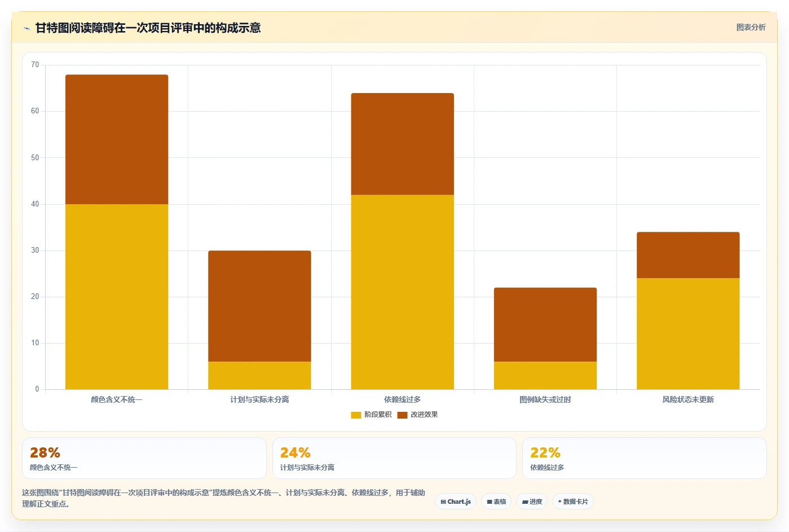
Task: Click x-axis label 依赖线过多
Action: [402, 399]
